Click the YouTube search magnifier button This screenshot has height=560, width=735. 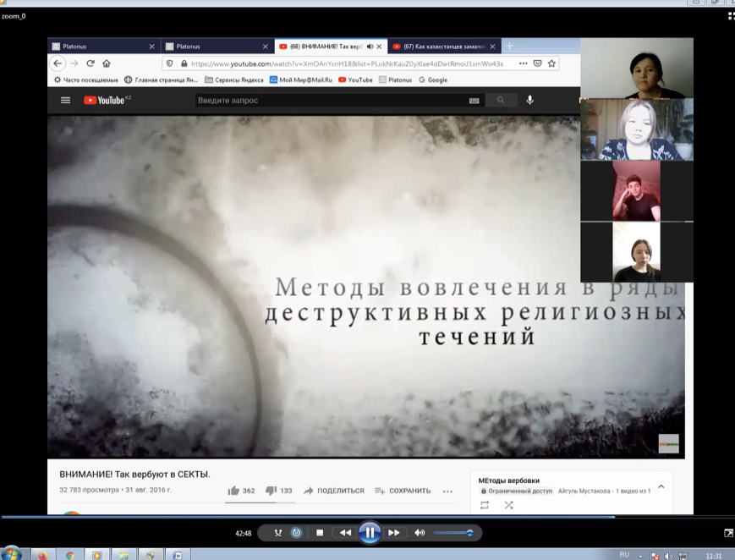pyautogui.click(x=501, y=101)
